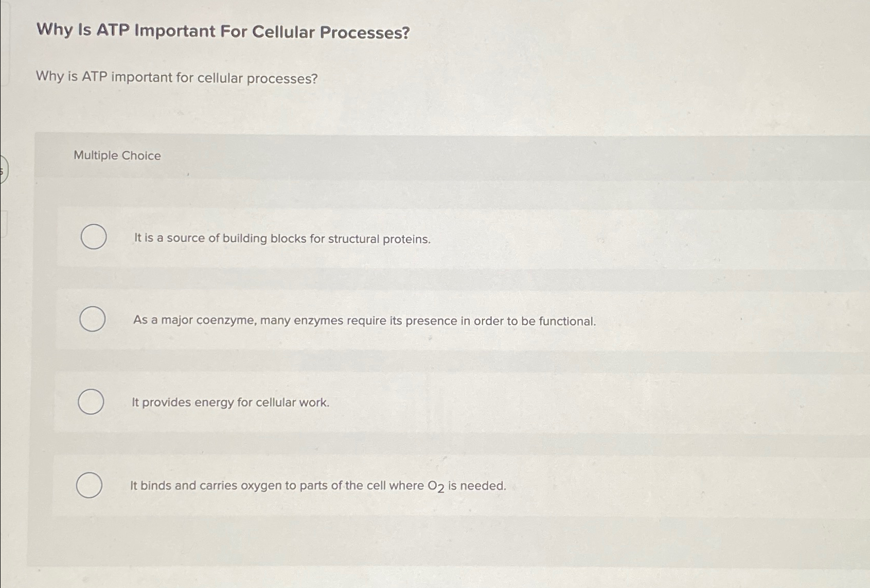Click the answer text about carrying oxygen
This screenshot has width=870, height=588.
coord(318,485)
